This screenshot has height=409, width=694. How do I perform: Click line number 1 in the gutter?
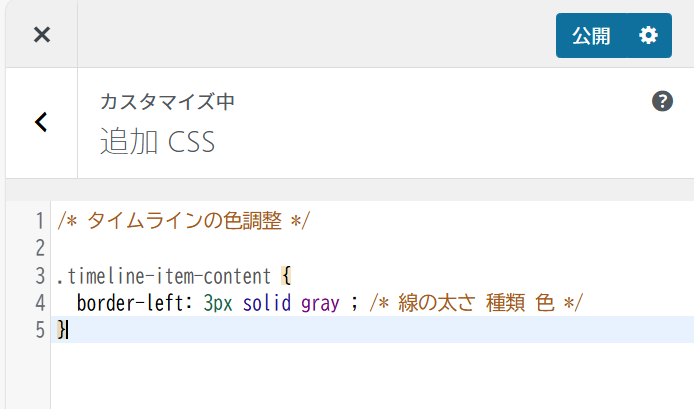pos(39,221)
